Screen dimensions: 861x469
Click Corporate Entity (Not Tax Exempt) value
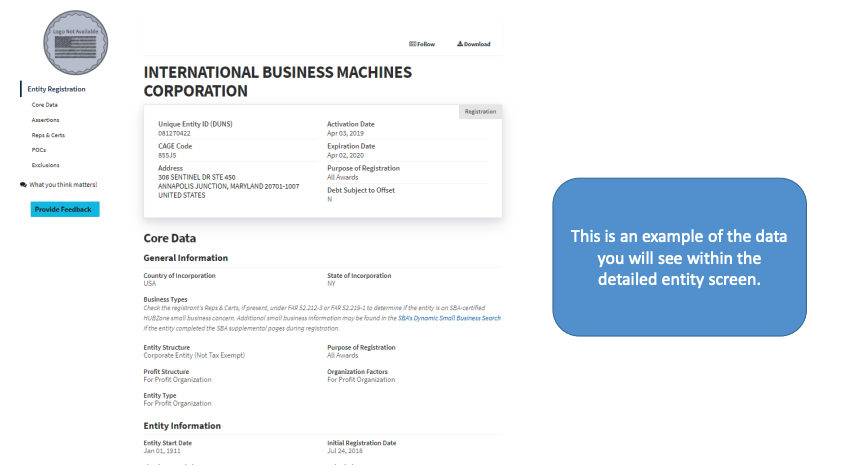click(x=194, y=356)
